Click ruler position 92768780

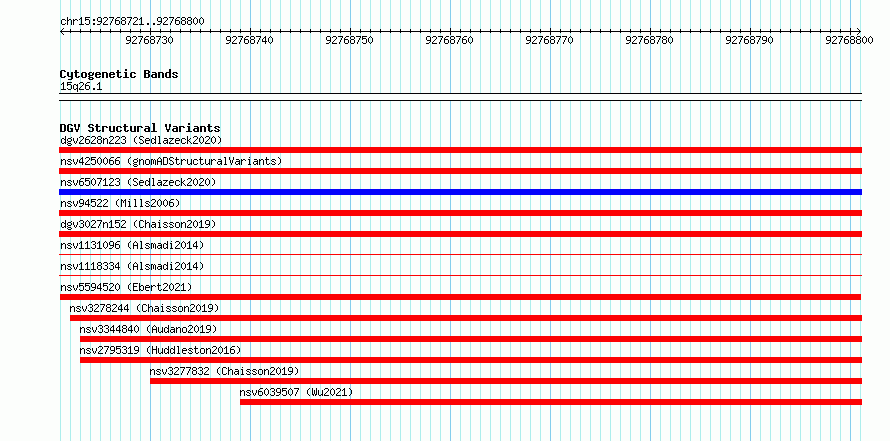(x=649, y=40)
